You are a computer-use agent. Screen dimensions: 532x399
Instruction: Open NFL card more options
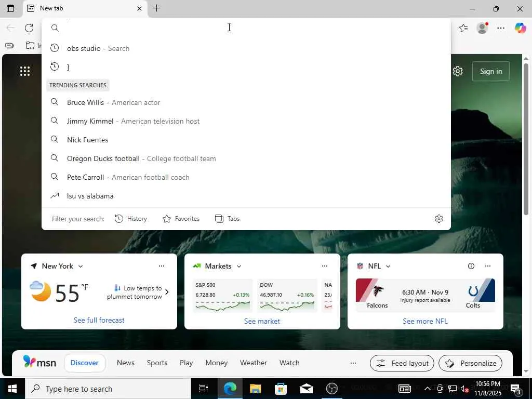[x=488, y=266]
